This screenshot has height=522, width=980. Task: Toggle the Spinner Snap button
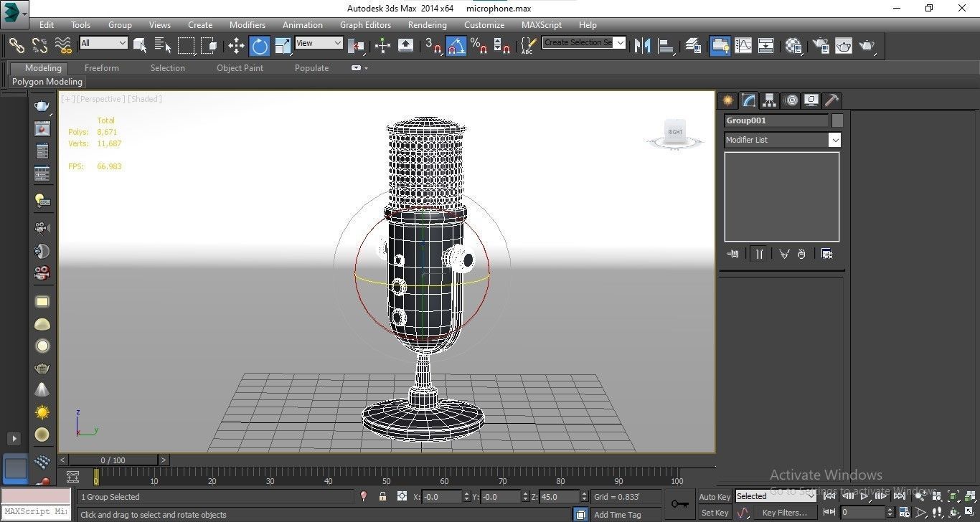[502, 46]
